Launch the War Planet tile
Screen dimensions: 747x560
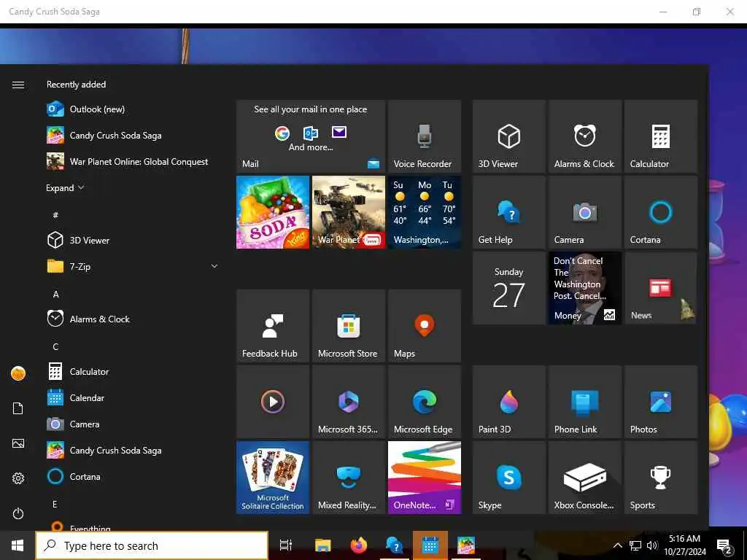[x=349, y=212]
